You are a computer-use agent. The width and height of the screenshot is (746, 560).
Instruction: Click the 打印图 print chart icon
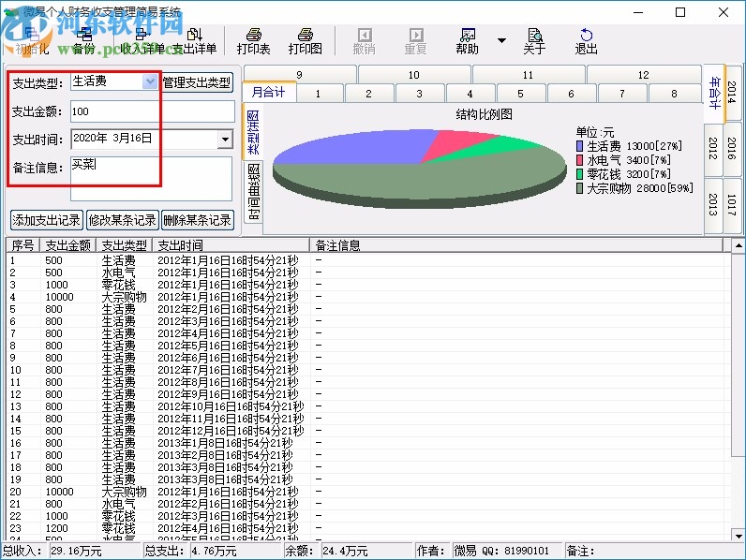[305, 40]
